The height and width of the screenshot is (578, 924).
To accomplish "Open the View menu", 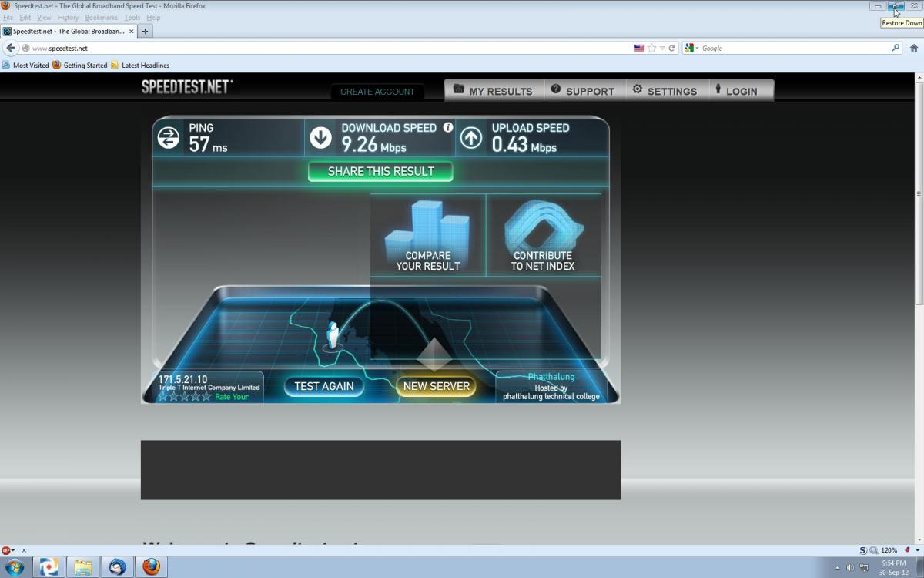I will (x=44, y=17).
